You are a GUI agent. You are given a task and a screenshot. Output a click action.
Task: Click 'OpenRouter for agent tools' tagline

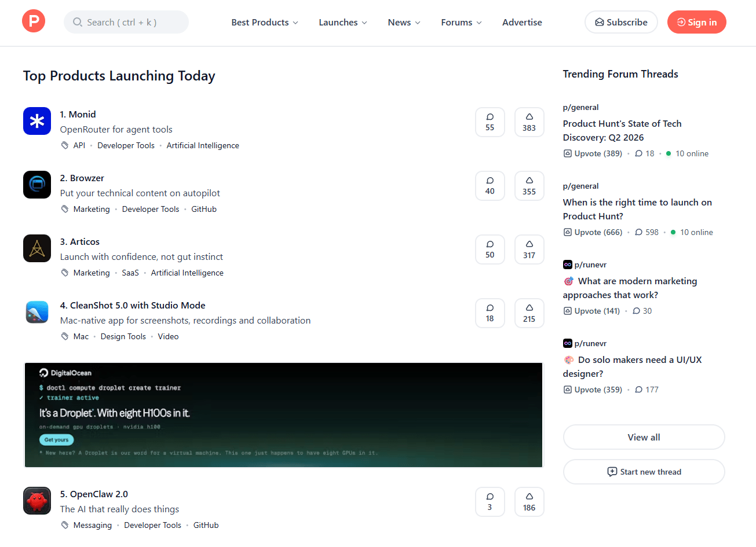(x=116, y=129)
